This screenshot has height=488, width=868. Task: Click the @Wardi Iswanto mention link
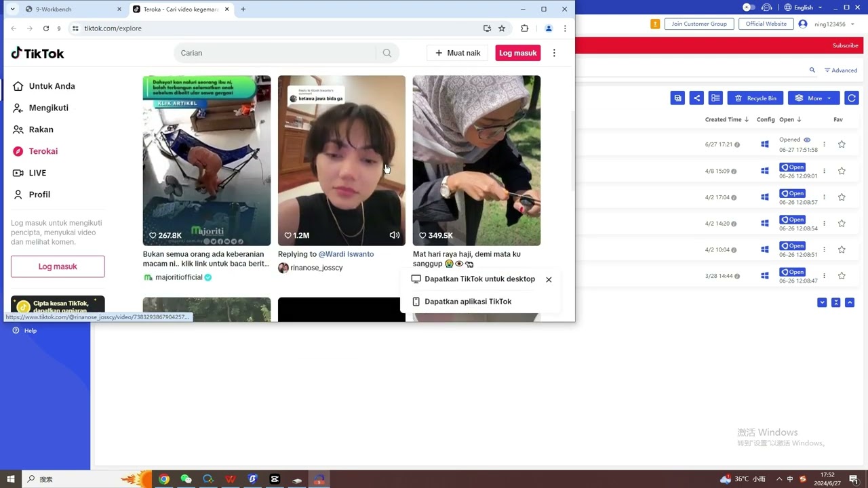tap(346, 254)
